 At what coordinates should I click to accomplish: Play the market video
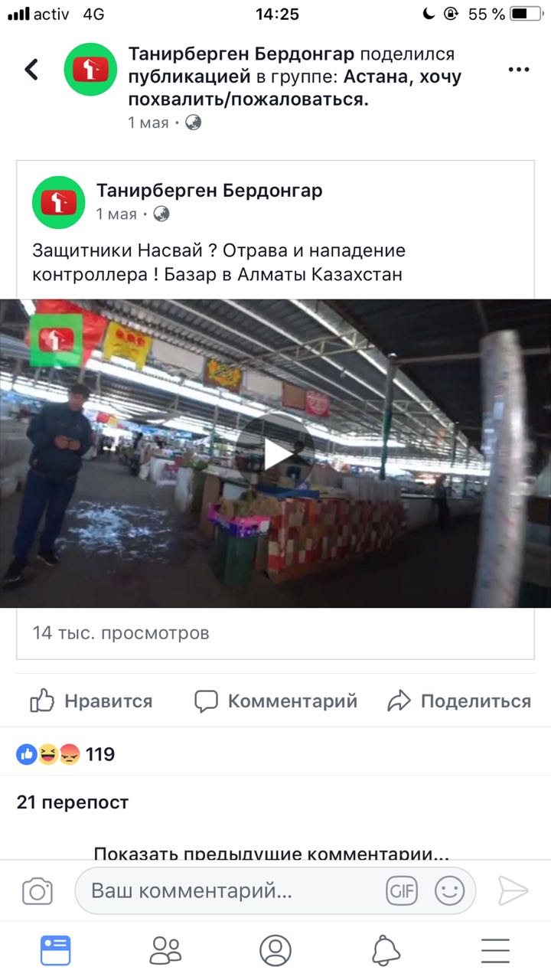point(274,454)
